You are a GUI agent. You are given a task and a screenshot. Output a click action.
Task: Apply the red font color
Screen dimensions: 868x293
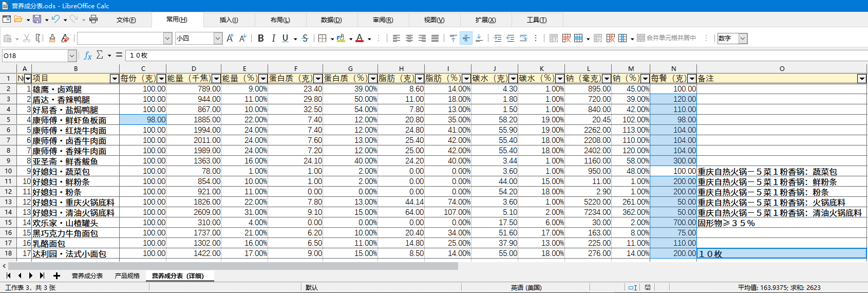(360, 38)
